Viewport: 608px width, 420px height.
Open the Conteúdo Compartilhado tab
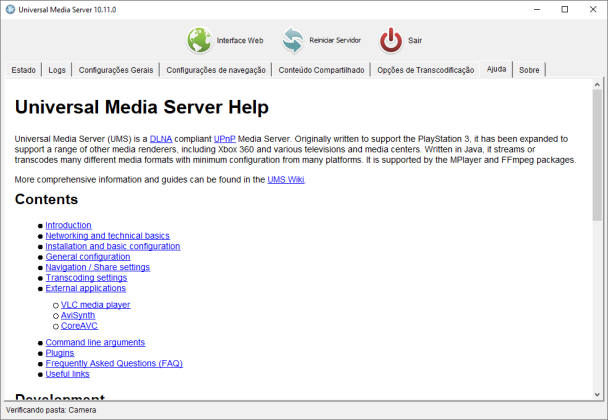click(321, 70)
